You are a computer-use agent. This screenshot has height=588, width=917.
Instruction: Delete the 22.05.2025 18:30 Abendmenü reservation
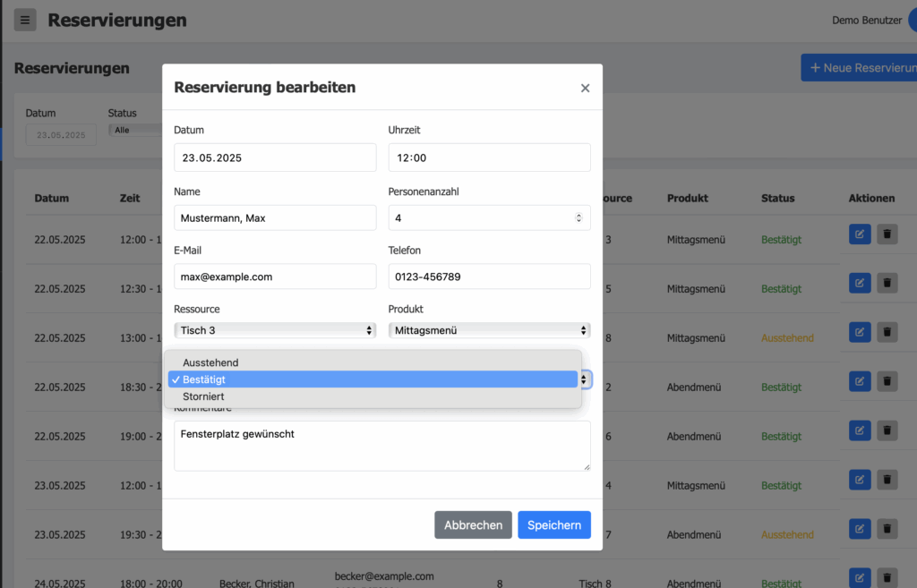[x=887, y=381]
